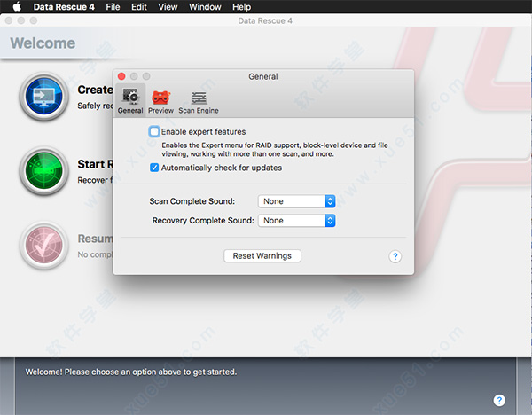Open the File menu
Image resolution: width=532 pixels, height=415 pixels.
click(113, 7)
